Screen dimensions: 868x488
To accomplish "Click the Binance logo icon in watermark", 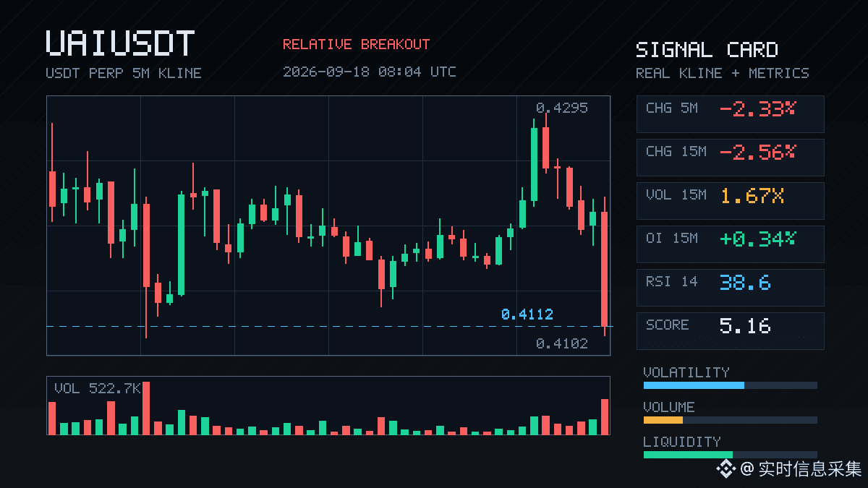I will tap(726, 468).
